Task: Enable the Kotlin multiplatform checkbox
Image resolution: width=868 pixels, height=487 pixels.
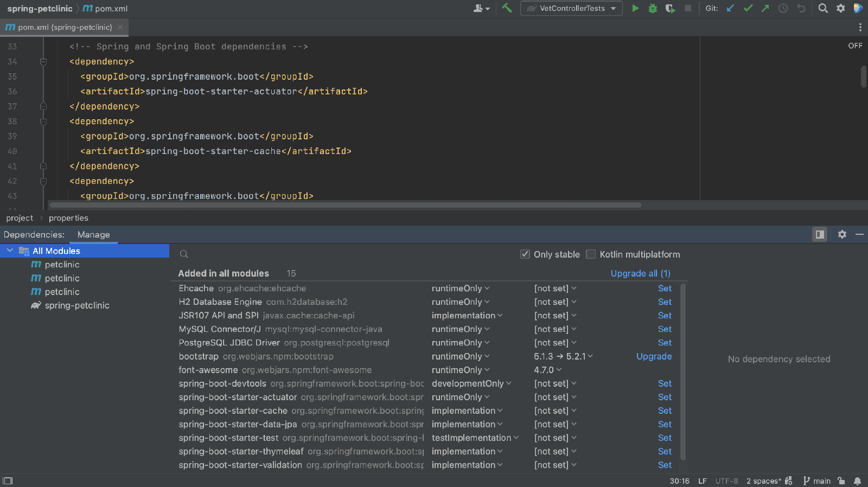Action: tap(591, 254)
